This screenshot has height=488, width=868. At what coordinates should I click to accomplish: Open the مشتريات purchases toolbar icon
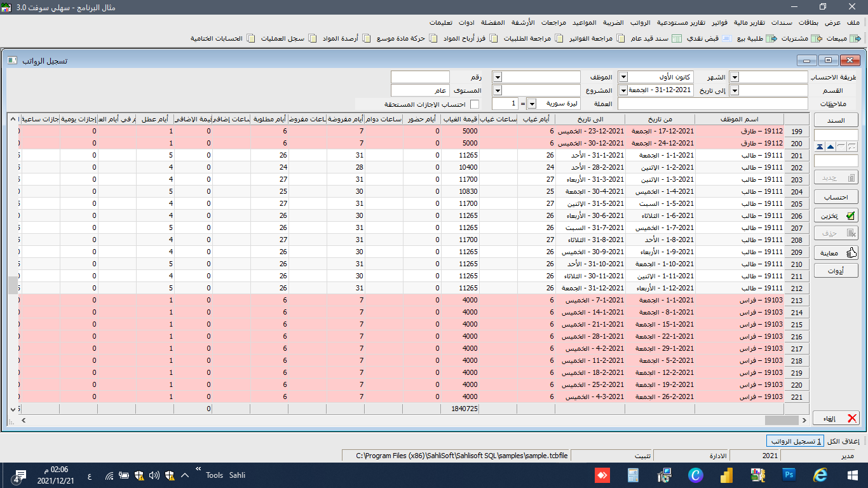pos(817,39)
